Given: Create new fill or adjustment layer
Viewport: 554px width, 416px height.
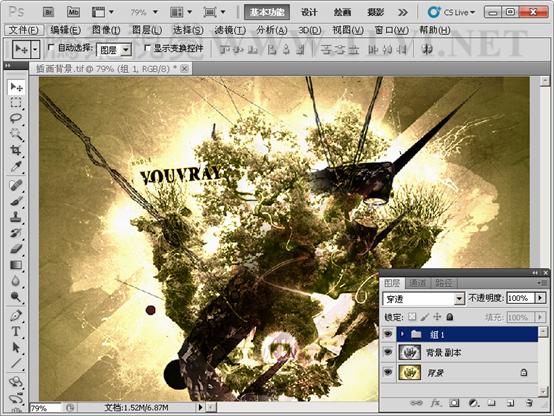Looking at the screenshot, I should pyautogui.click(x=473, y=403).
